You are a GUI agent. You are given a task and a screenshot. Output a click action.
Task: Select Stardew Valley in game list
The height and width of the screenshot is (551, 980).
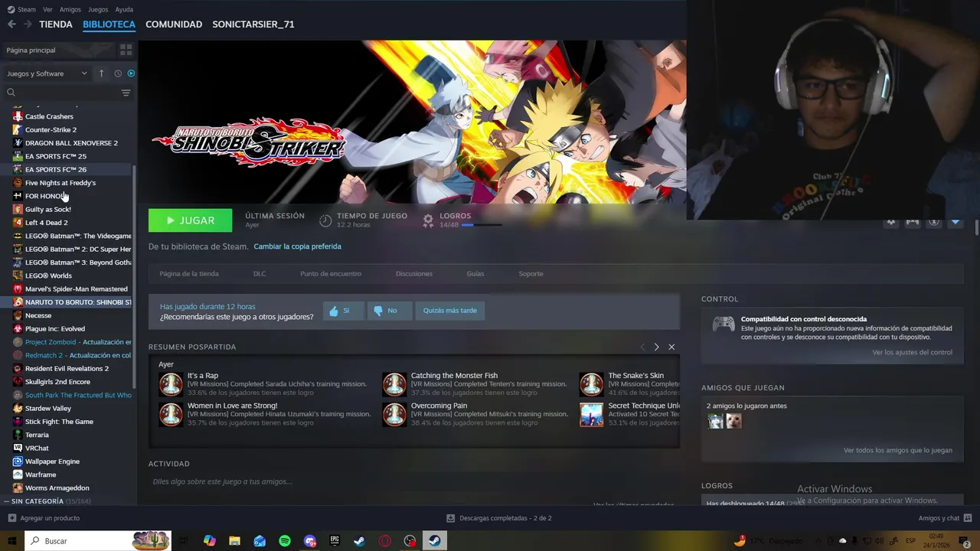click(48, 409)
